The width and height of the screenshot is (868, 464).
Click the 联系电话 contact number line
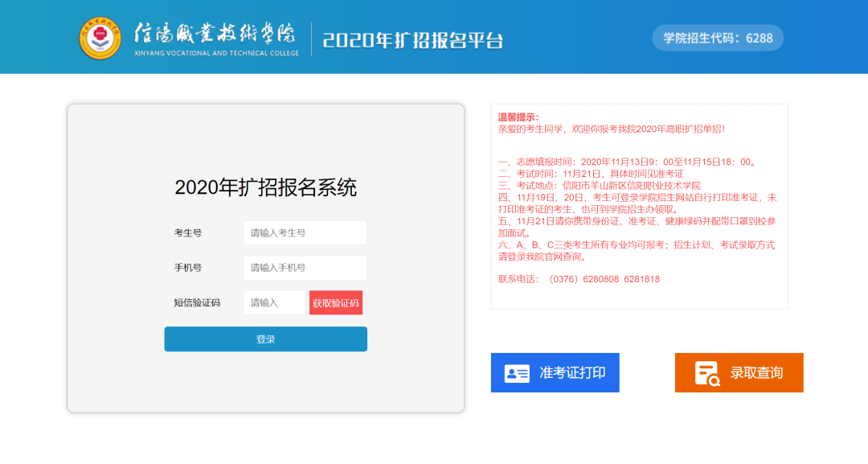click(579, 279)
